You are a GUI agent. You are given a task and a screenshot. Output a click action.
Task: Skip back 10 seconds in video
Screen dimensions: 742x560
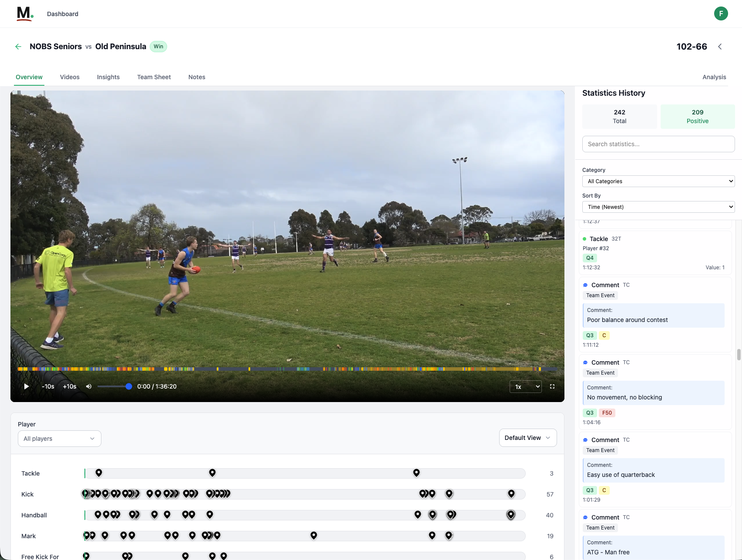pos(48,386)
